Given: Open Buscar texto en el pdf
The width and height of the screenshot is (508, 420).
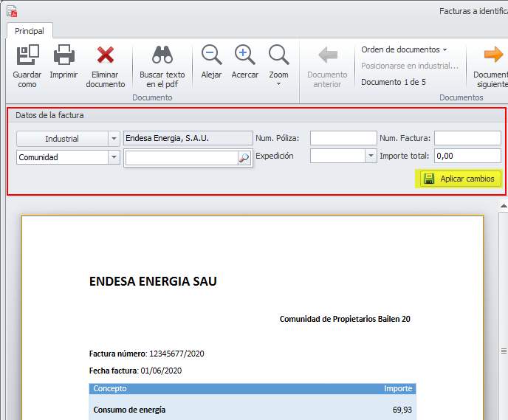Looking at the screenshot, I should pyautogui.click(x=162, y=55).
